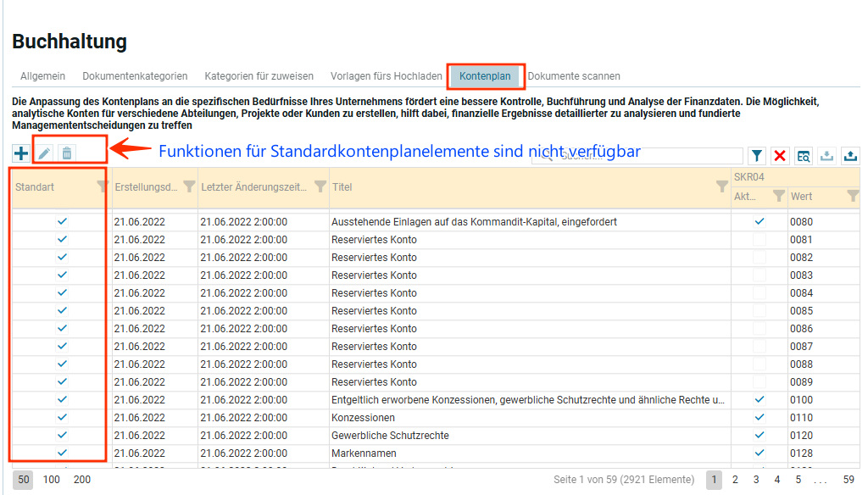Open the Wert column filter

[x=853, y=196]
